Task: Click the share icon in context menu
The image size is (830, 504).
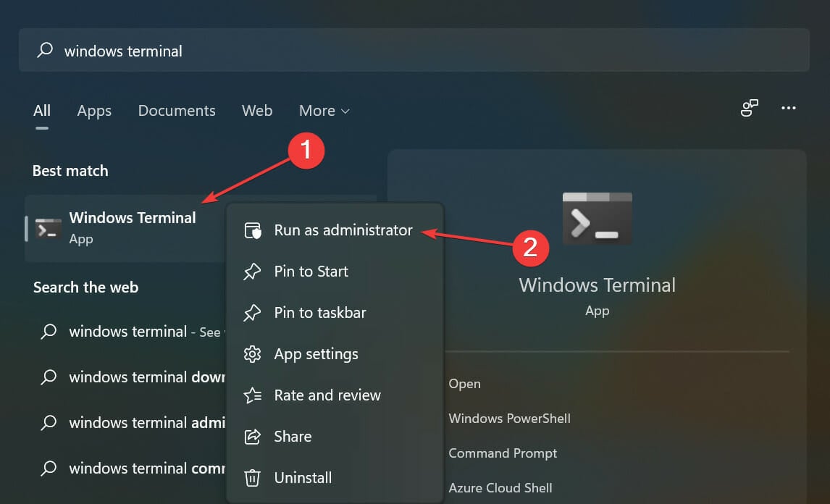Action: coord(252,437)
